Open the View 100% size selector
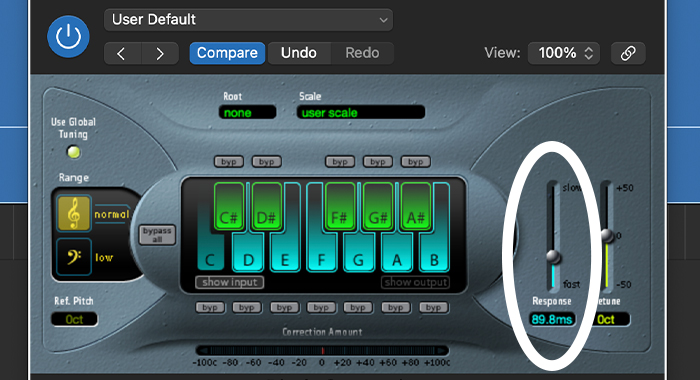 564,54
